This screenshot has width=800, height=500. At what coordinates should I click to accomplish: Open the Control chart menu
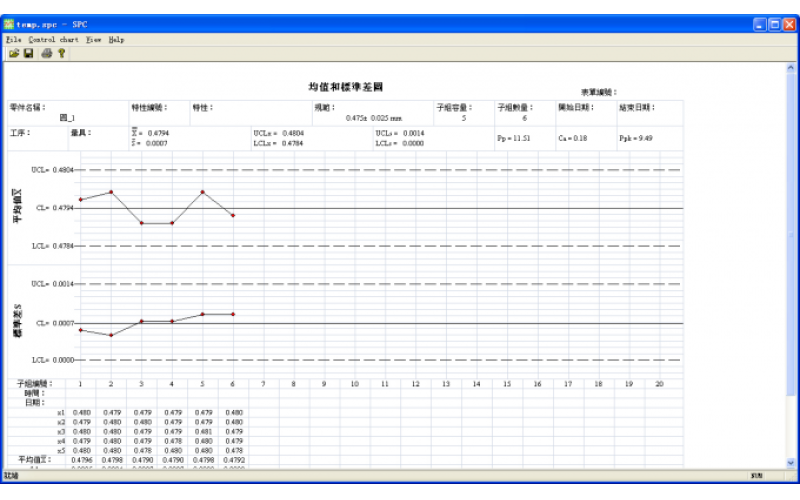(53, 39)
